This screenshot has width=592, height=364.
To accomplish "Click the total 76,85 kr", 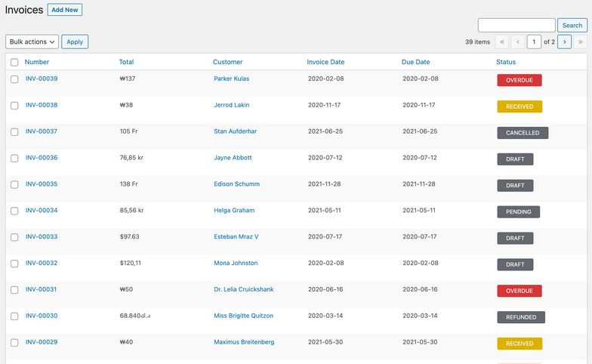I will [131, 157].
